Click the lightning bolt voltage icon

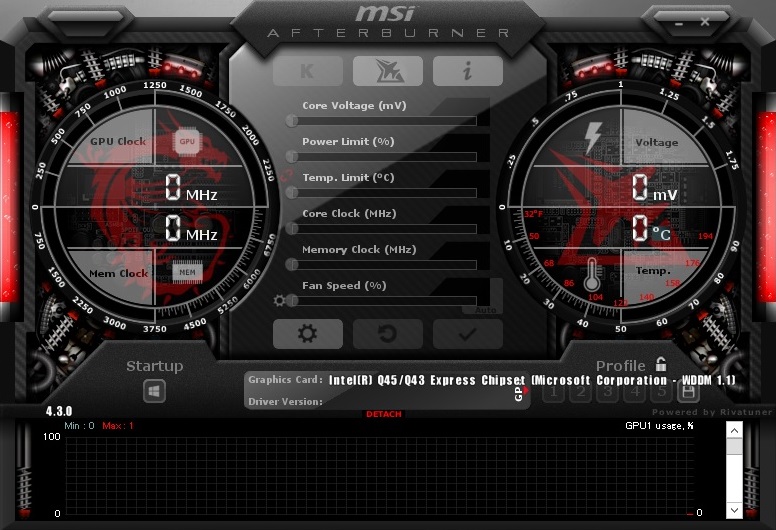coord(592,138)
